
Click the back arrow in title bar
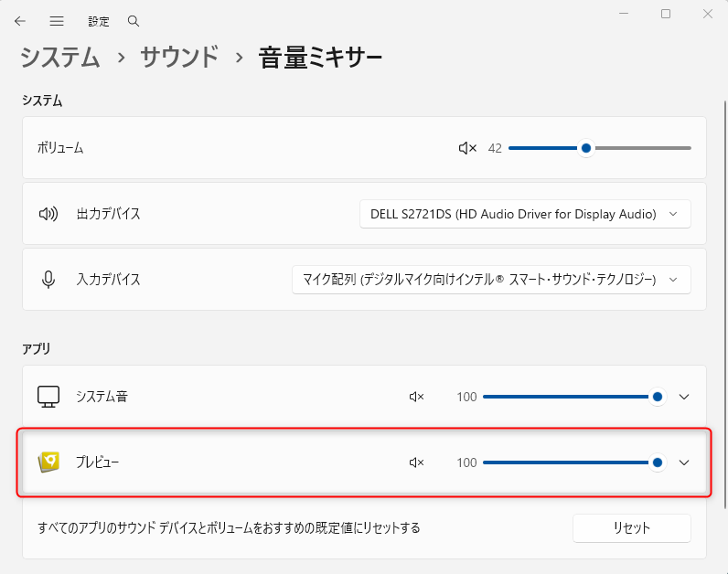(20, 20)
